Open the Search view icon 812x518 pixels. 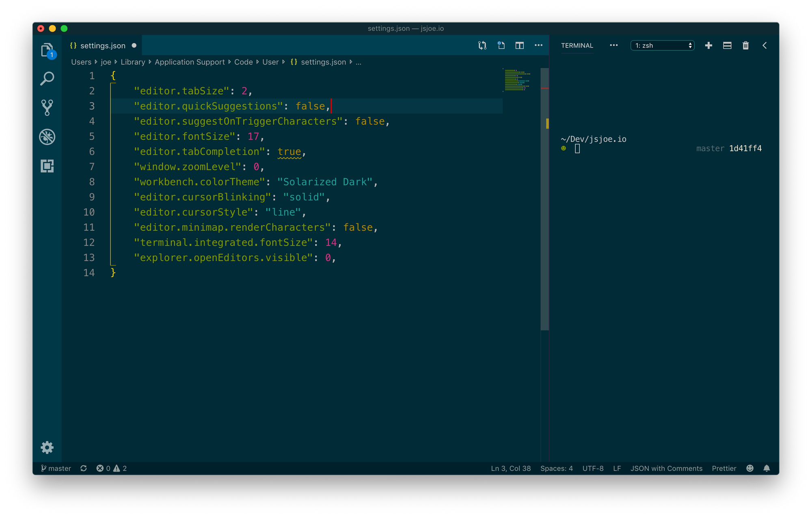47,79
